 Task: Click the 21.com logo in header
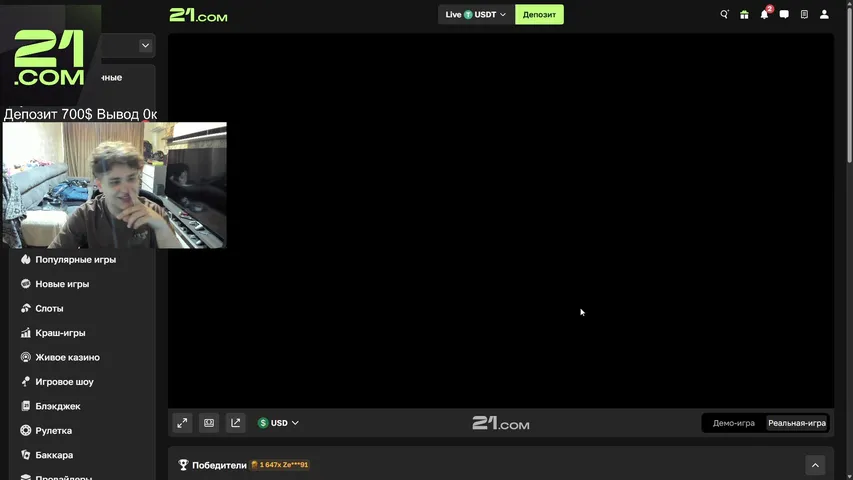pyautogui.click(x=199, y=15)
